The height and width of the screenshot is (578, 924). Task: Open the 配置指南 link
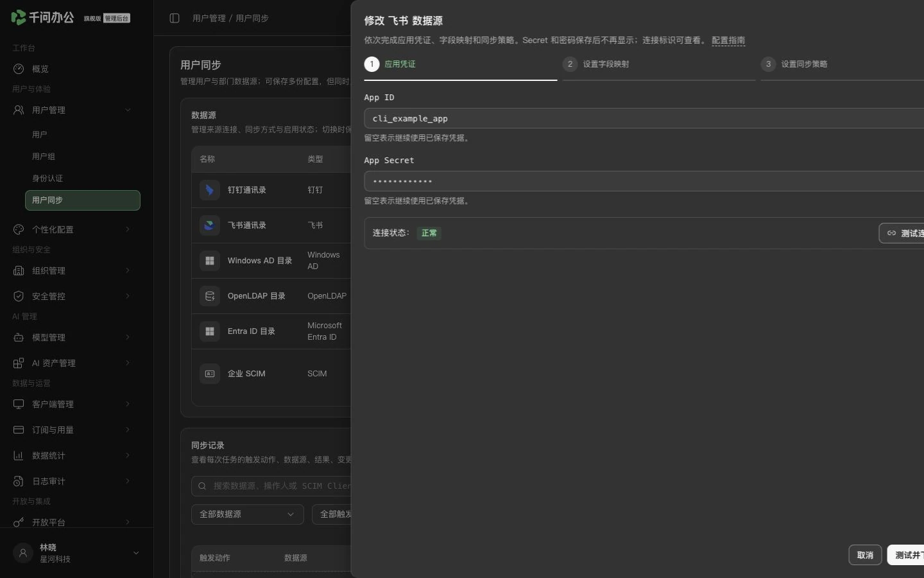coord(728,40)
